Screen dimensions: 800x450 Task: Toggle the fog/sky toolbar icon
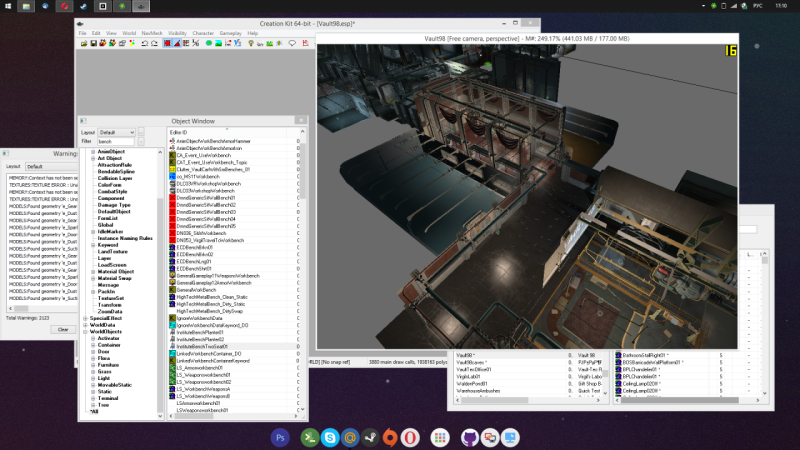click(x=260, y=43)
